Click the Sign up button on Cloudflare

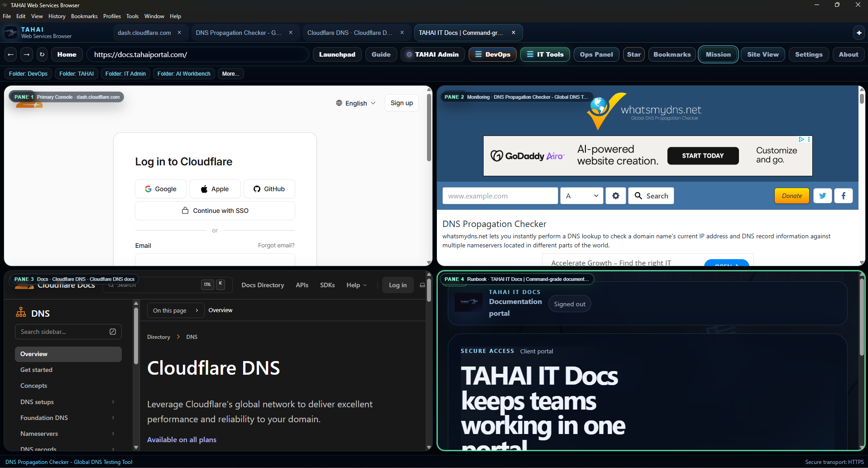402,103
